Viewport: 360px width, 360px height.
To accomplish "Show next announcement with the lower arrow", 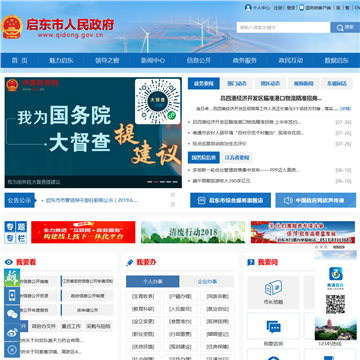I will coord(173,204).
